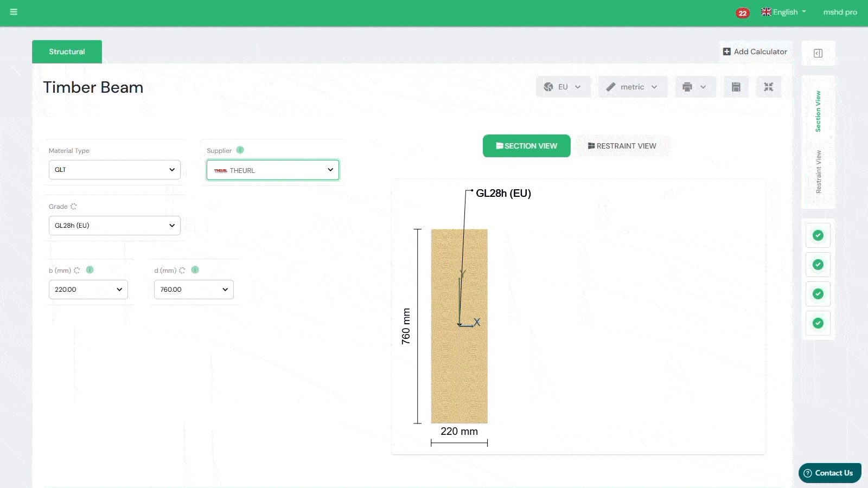Open the Contact Us help button
The width and height of the screenshot is (868, 488).
click(x=829, y=473)
